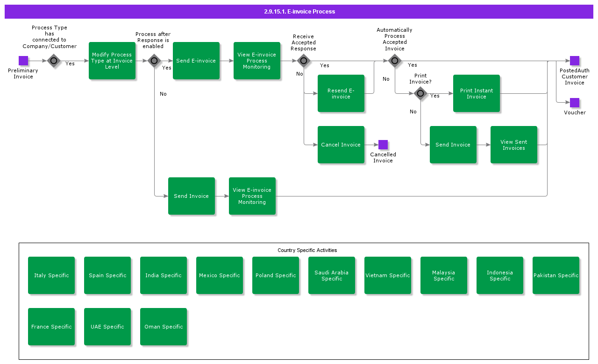Click the 'Country Specific Activities' heading text
Screen dimensions: 598x364
307,250
